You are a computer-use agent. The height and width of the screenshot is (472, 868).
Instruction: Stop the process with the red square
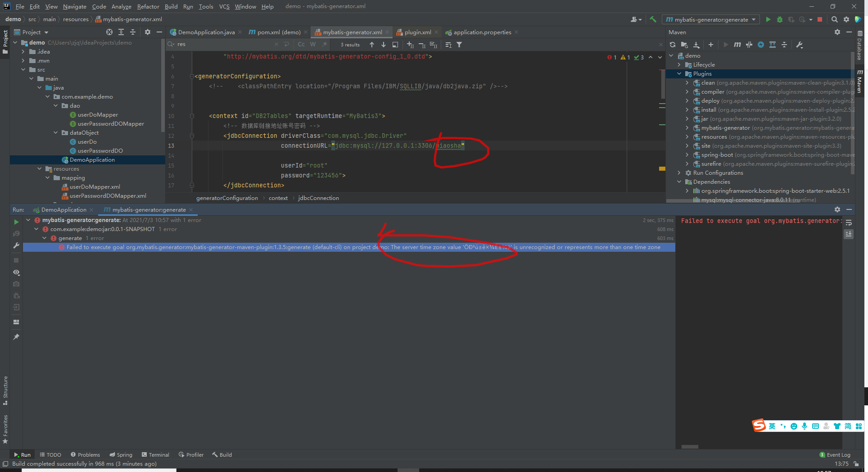pyautogui.click(x=820, y=19)
